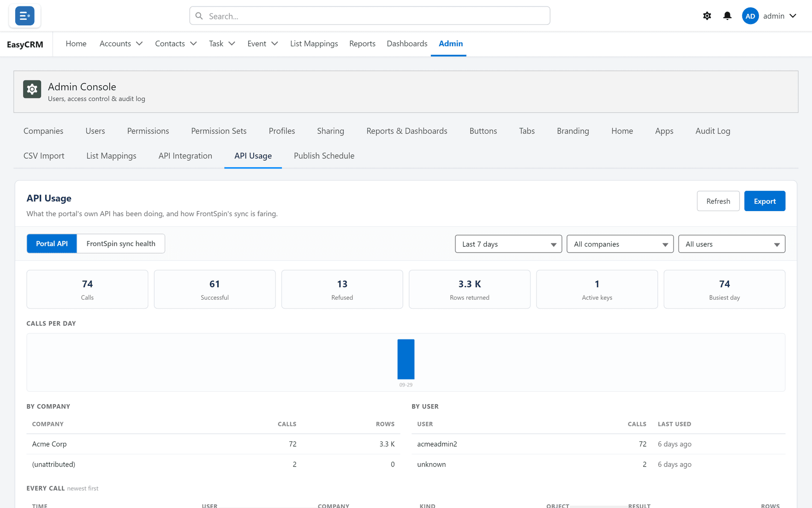Open the List Mappings admin tab
This screenshot has width=812, height=508.
[x=111, y=156]
